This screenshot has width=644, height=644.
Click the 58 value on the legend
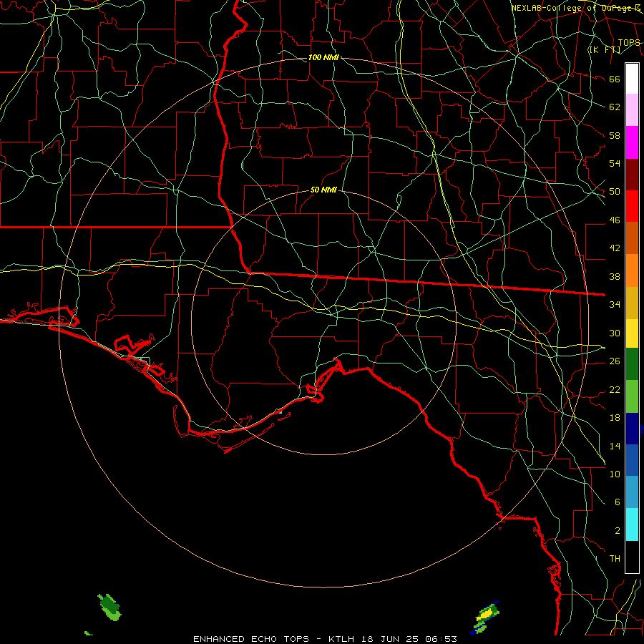tap(615, 135)
